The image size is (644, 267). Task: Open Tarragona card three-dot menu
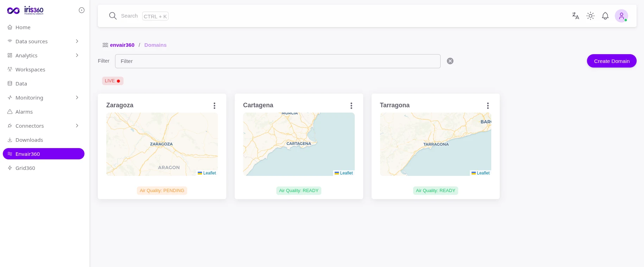488,106
